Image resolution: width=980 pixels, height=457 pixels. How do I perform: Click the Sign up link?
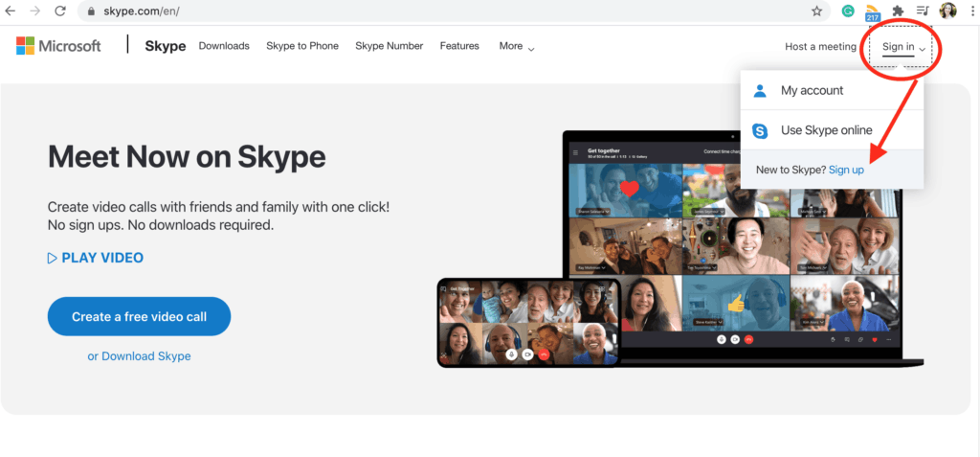click(x=846, y=170)
